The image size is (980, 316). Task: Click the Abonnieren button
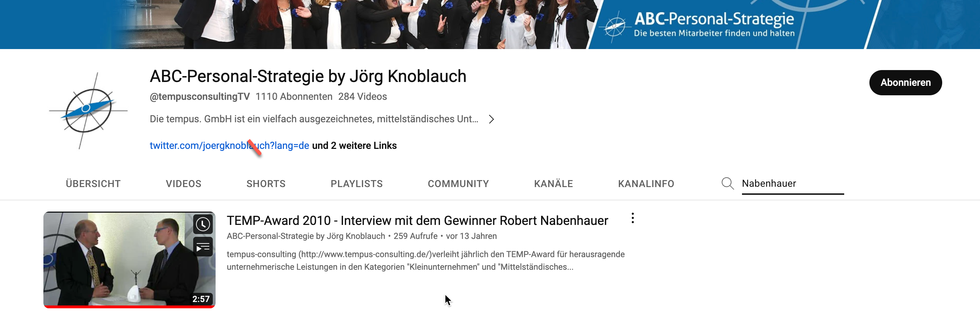(x=905, y=83)
